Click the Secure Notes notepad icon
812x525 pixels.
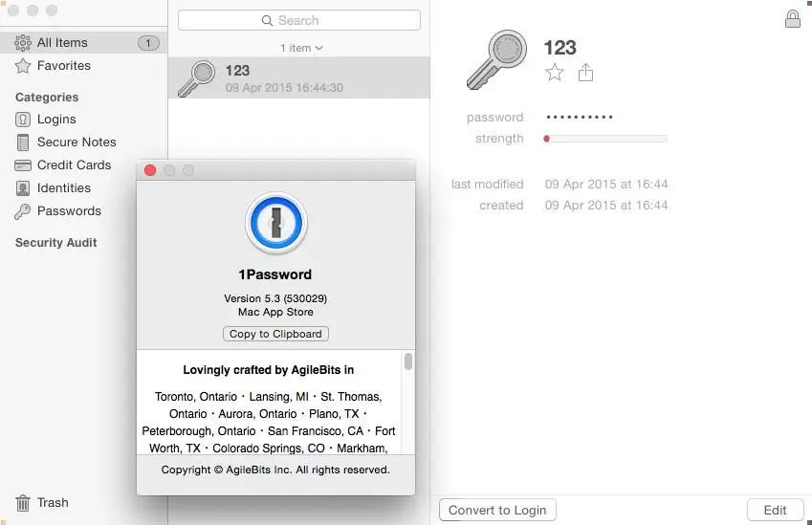(23, 142)
